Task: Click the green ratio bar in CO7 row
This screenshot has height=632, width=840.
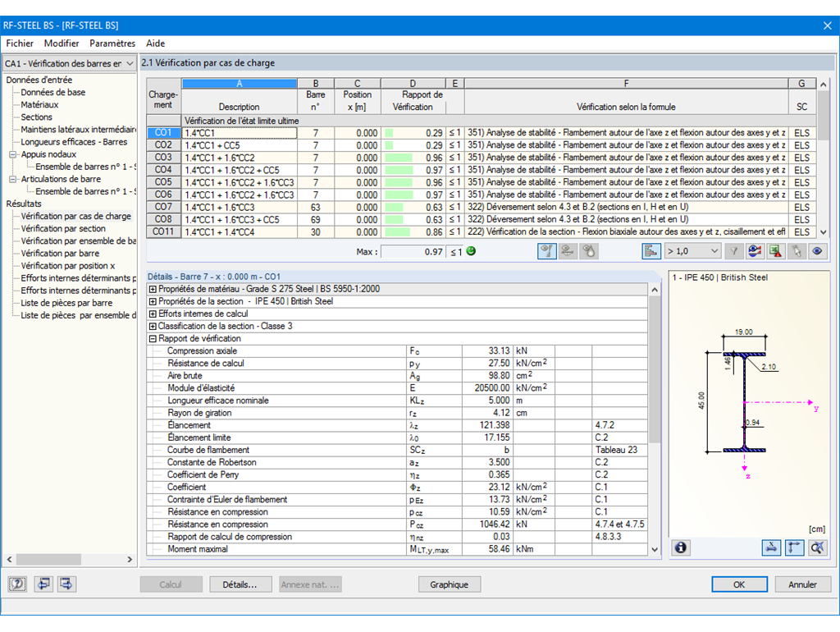Action: tap(394, 207)
